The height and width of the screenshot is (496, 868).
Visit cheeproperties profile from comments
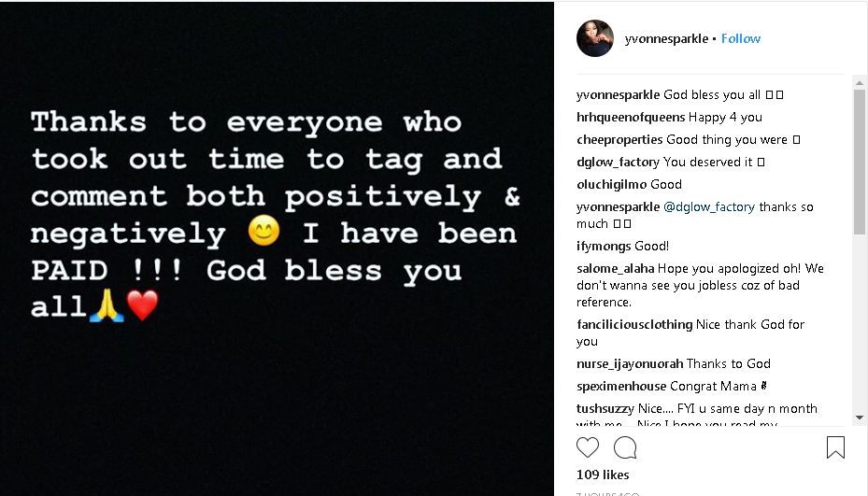point(619,139)
